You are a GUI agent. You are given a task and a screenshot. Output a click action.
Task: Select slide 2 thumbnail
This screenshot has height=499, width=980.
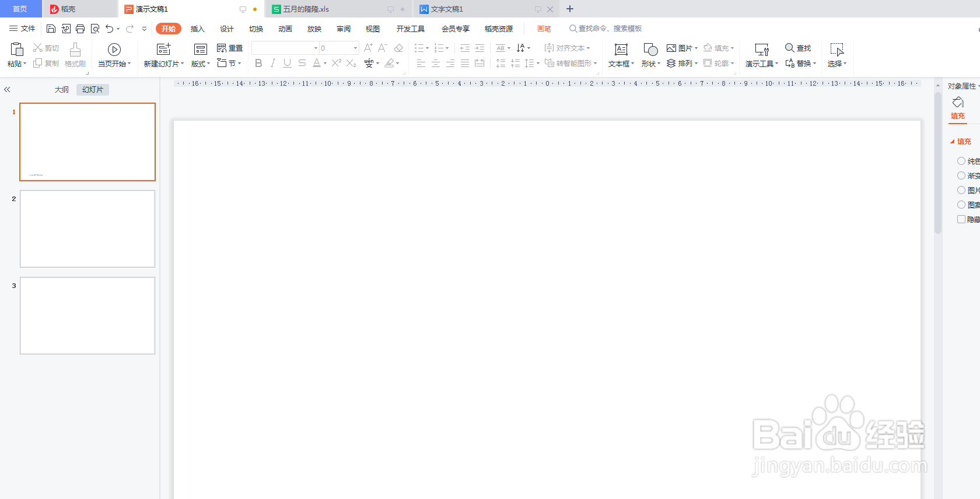87,229
